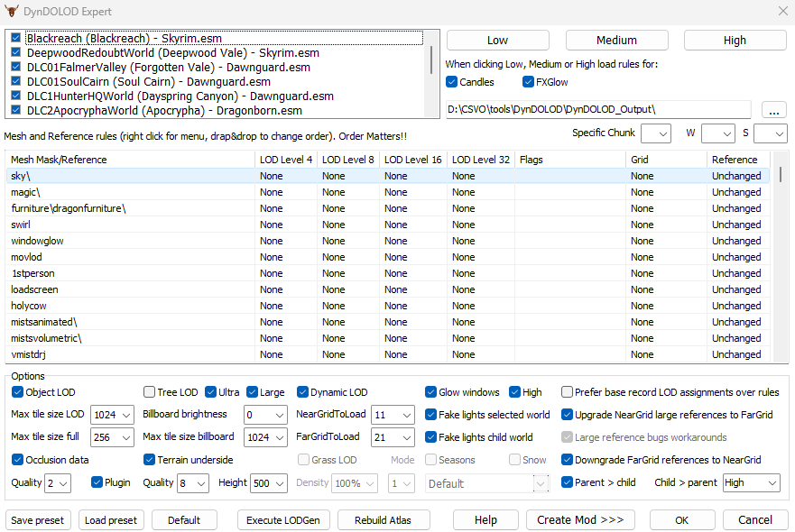Uncheck the Blackreach worldspace checkbox

[15, 38]
